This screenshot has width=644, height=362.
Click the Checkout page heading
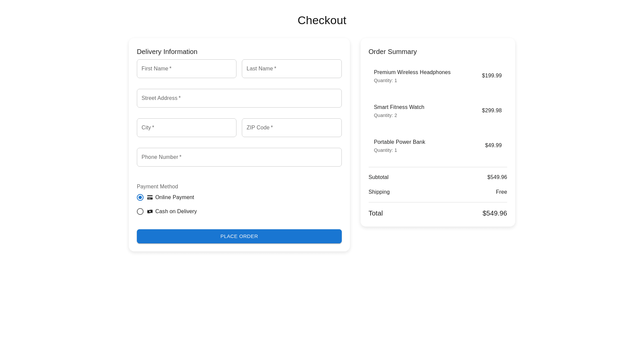[x=322, y=20]
